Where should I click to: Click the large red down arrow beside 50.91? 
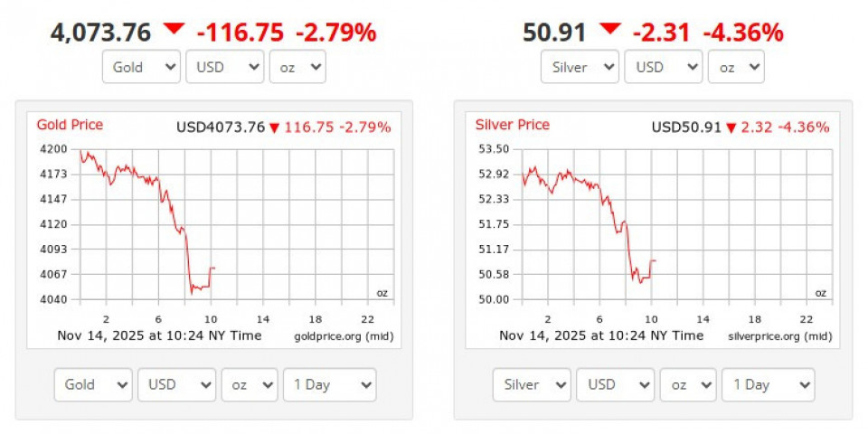click(x=610, y=30)
